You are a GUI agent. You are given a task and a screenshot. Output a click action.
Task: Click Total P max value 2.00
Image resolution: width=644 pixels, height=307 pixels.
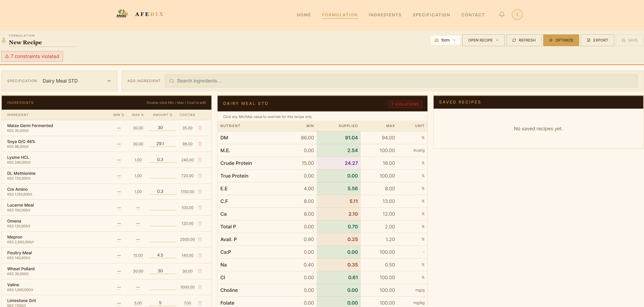tap(390, 227)
